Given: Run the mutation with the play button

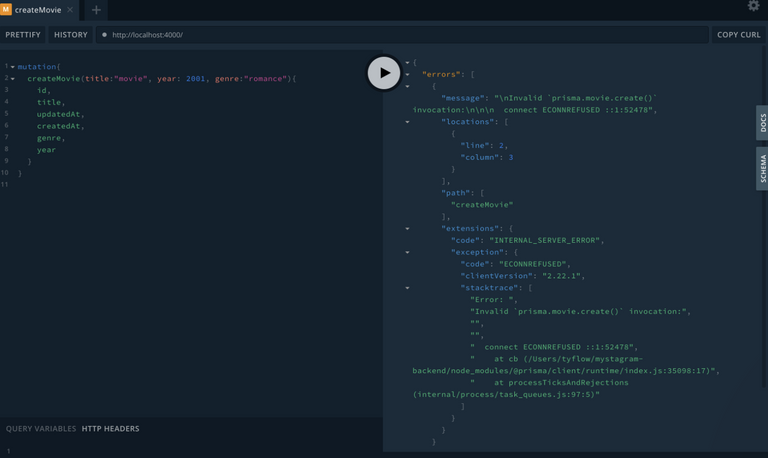Looking at the screenshot, I should [x=384, y=73].
